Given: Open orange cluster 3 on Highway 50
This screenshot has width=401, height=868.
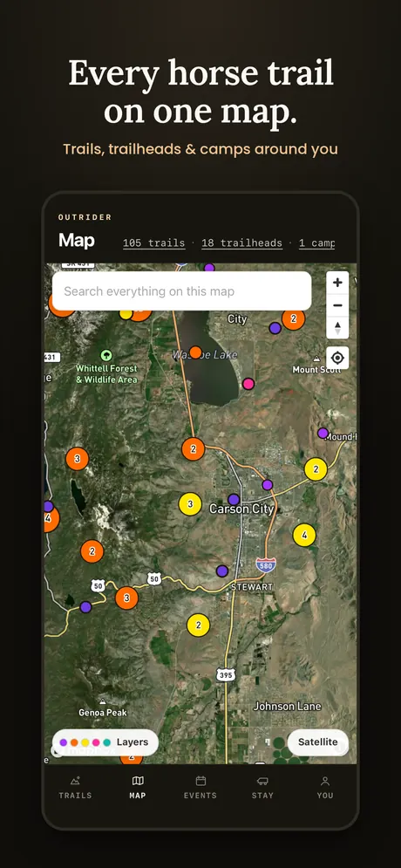Looking at the screenshot, I should point(126,598).
